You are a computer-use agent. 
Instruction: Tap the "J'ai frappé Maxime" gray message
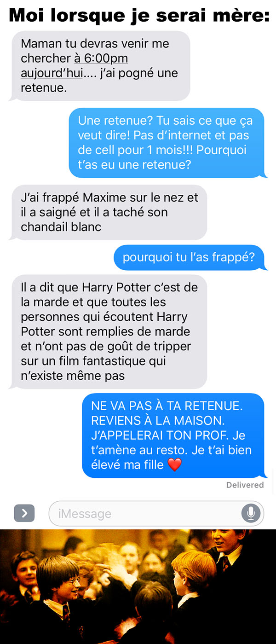(108, 212)
